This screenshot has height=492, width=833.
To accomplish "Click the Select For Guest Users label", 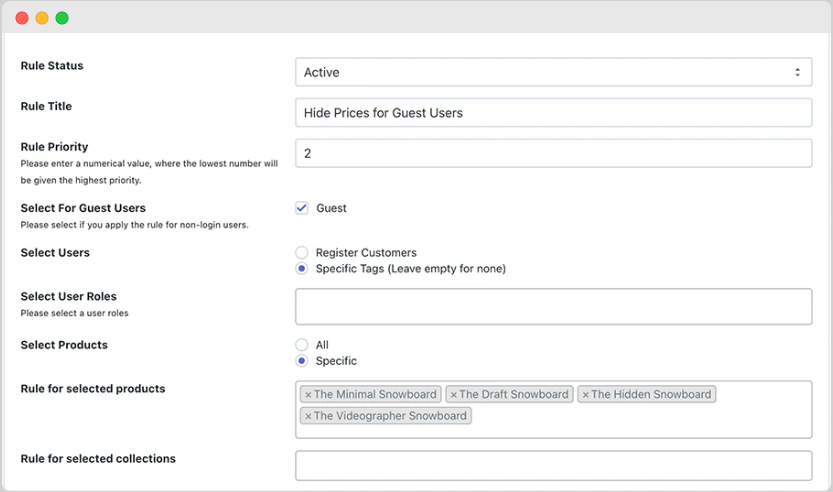I will pos(83,208).
